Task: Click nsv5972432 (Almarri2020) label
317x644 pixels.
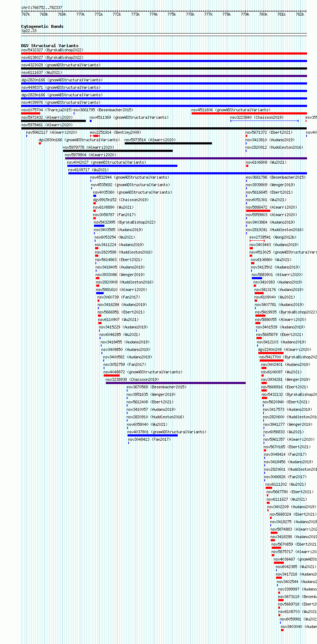Action: (x=47, y=117)
